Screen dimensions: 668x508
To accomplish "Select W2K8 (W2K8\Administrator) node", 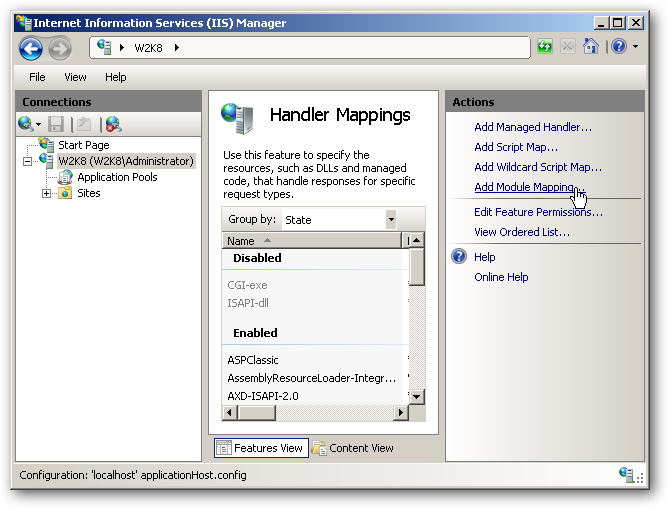I will coord(126,161).
